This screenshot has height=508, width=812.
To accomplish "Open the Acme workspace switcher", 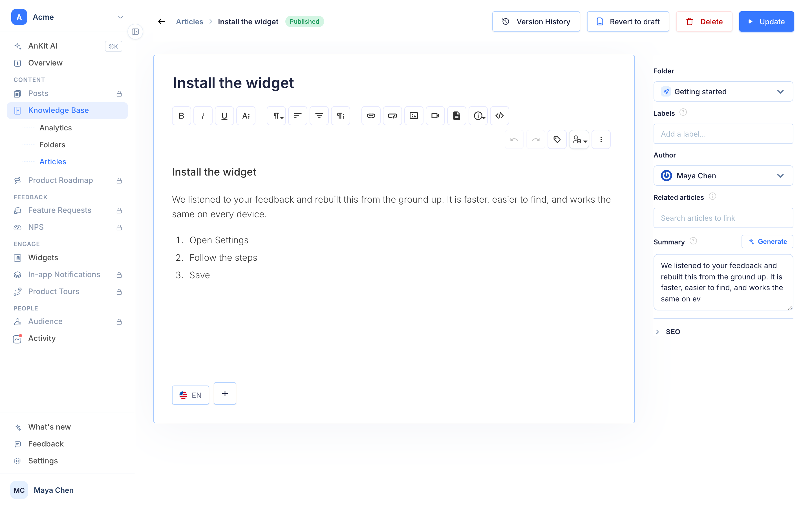I will pos(67,17).
